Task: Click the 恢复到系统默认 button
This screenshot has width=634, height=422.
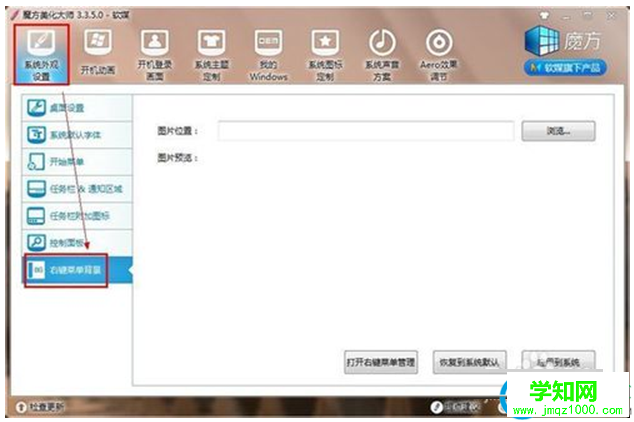Action: pyautogui.click(x=469, y=362)
